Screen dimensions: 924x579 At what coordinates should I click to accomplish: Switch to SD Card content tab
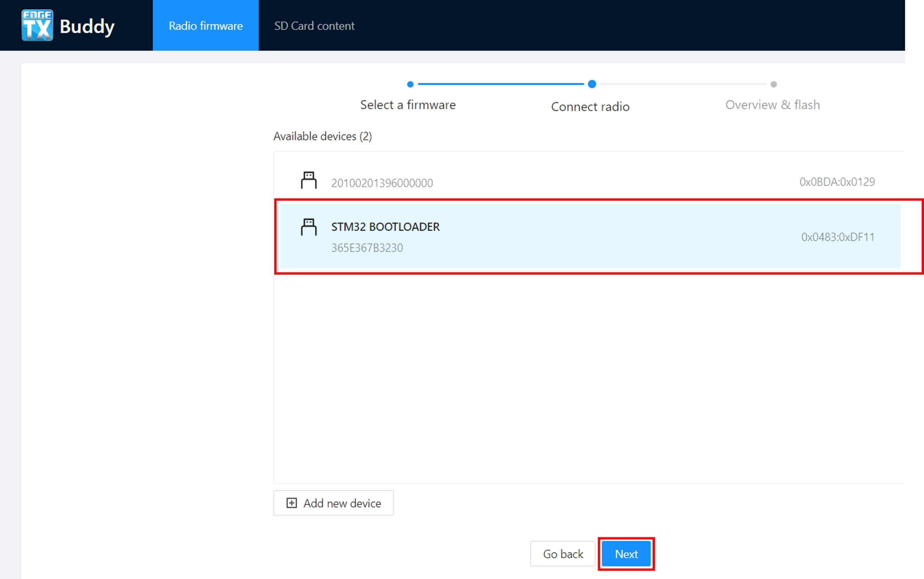[x=314, y=26]
